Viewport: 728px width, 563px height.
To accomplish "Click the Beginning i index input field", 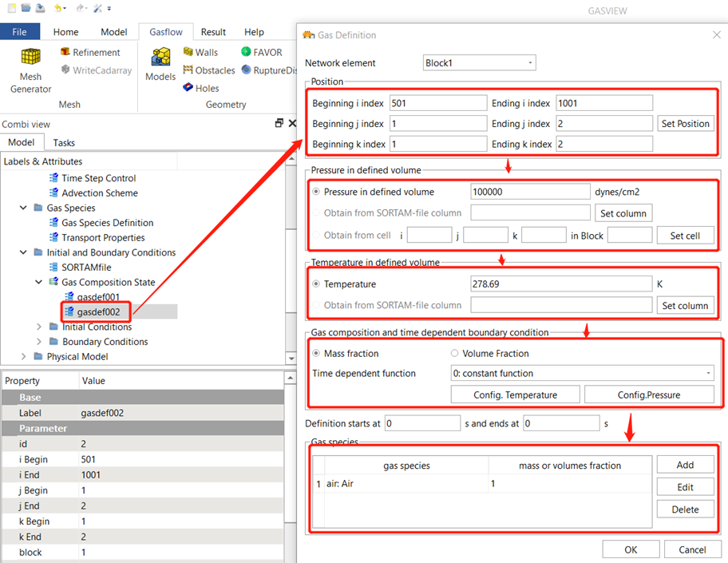I will pos(438,103).
